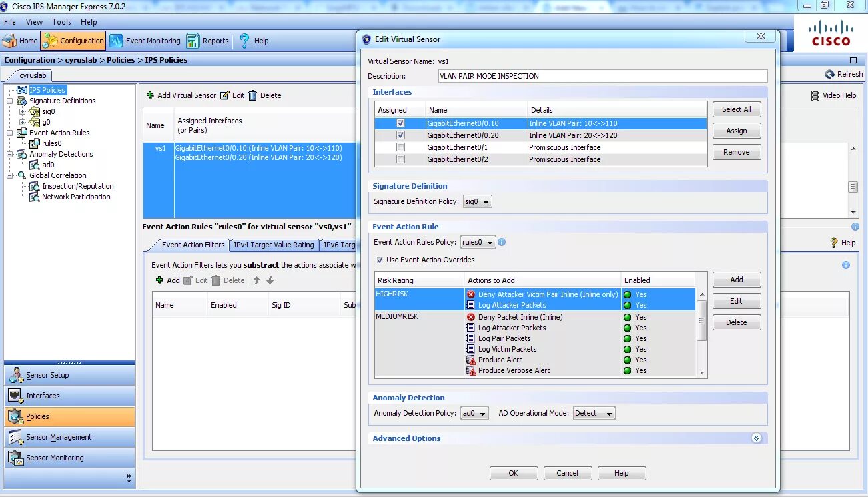Screen dimensions: 868x497
Task: Uncheck GigabitEthernet0/0.10 assigned checkbox
Action: (400, 123)
